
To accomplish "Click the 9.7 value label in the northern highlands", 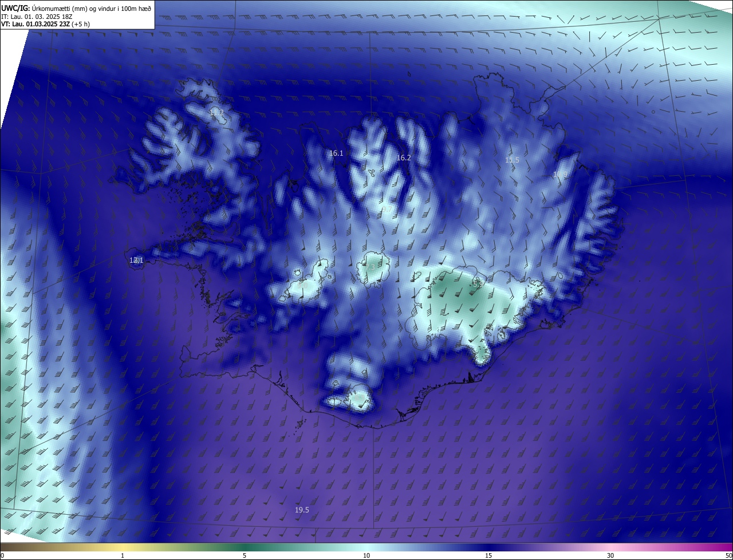I will pos(387,210).
